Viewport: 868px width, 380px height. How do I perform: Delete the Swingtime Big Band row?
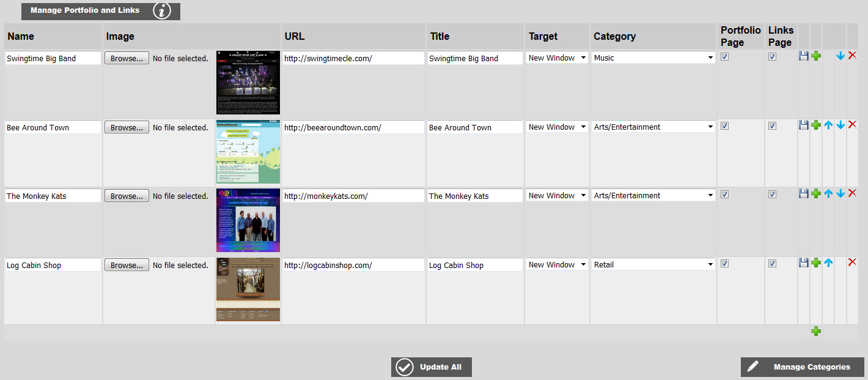(x=853, y=56)
